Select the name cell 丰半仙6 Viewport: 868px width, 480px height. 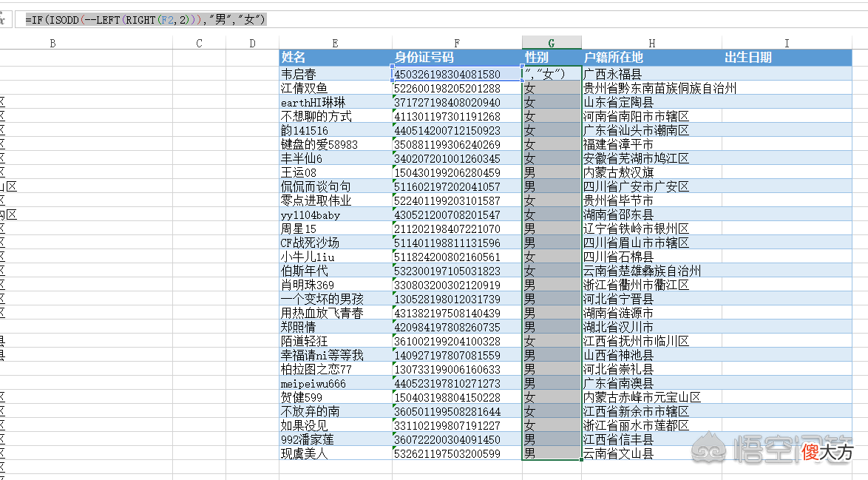click(x=336, y=158)
